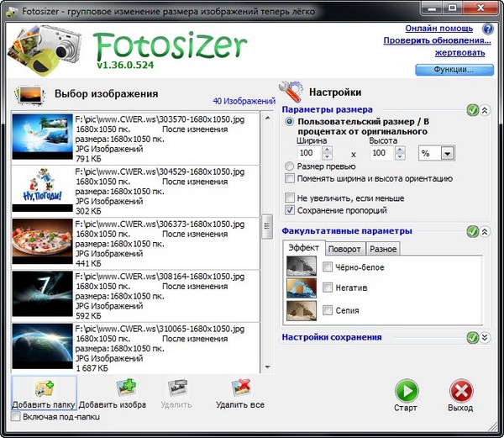Click the Удалить все icon
Viewport: 504px width, 438px height.
(x=240, y=388)
